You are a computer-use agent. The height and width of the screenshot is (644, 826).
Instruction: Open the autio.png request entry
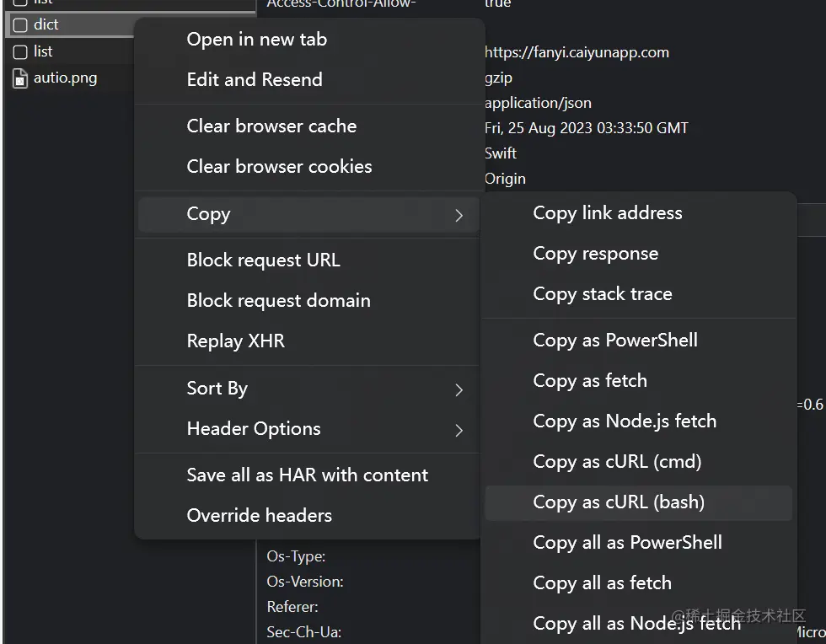[66, 78]
